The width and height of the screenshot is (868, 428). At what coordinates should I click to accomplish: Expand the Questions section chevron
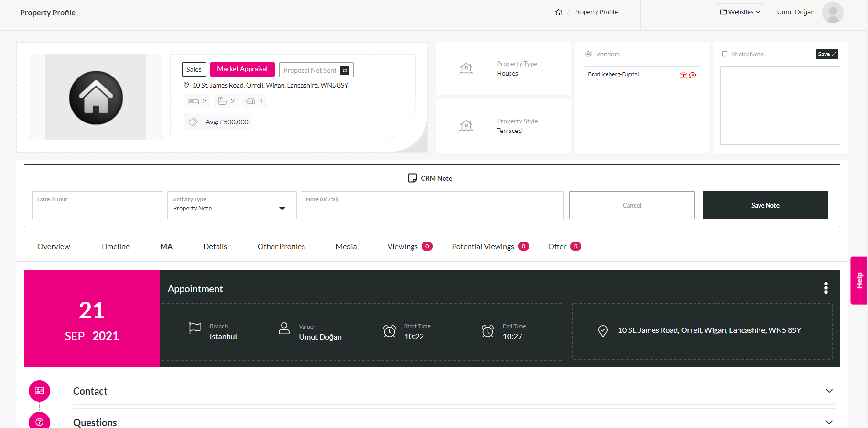[x=829, y=422]
